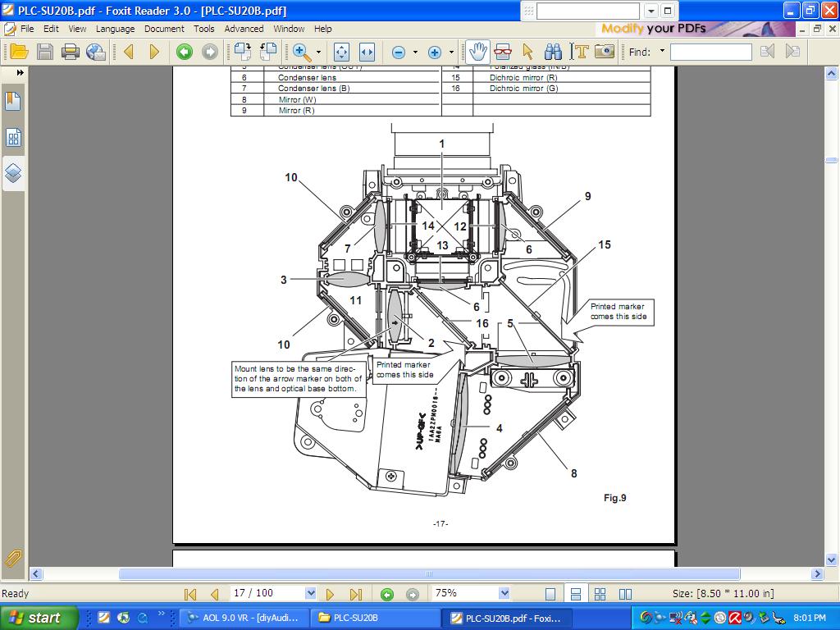Image resolution: width=840 pixels, height=630 pixels.
Task: Click the blue minus Zoom Out button
Action: coord(398,52)
